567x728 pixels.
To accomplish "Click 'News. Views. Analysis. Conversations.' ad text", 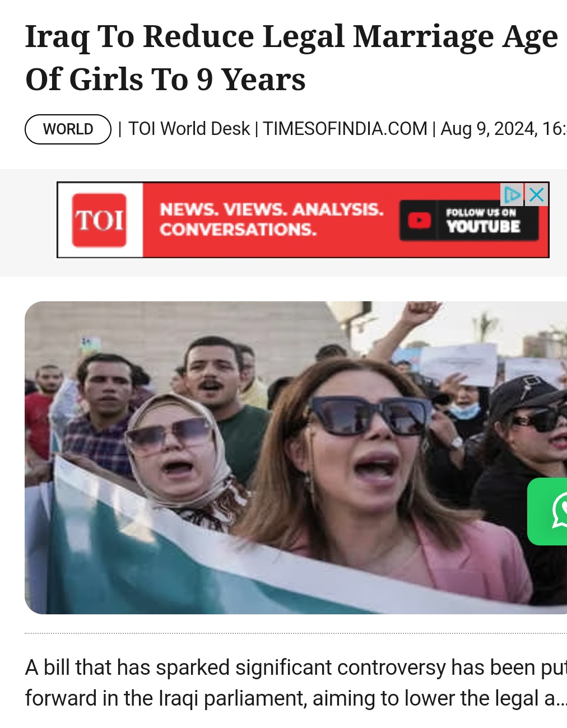I will (x=271, y=220).
